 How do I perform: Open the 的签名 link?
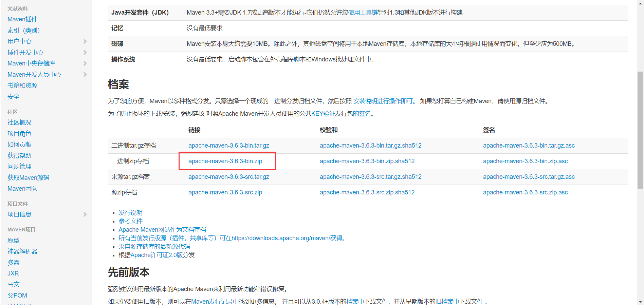pyautogui.click(x=362, y=114)
